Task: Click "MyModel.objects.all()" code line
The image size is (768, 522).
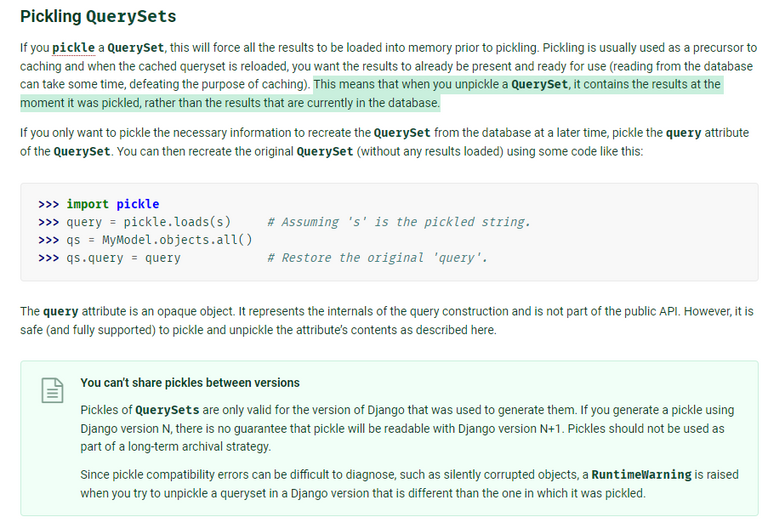Action: (177, 240)
